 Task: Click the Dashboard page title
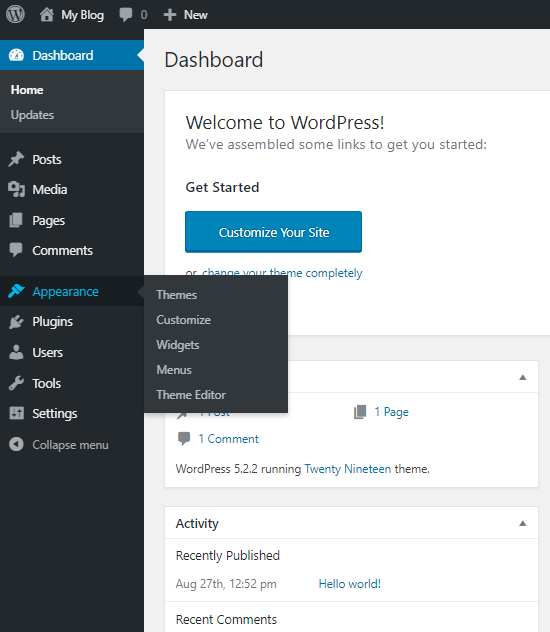pos(214,60)
